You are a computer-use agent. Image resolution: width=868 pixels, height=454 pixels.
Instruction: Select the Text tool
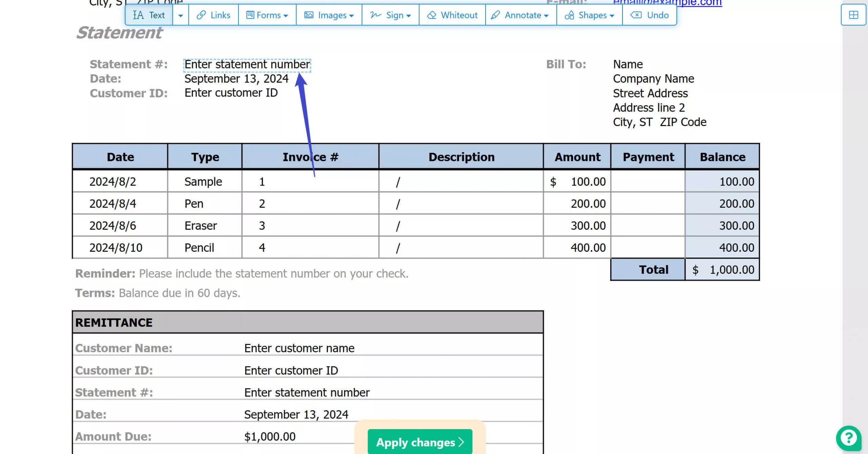point(149,15)
